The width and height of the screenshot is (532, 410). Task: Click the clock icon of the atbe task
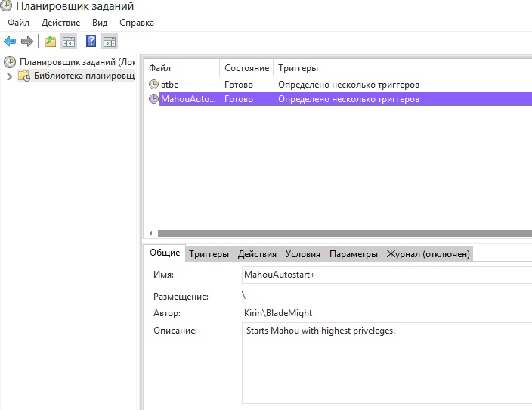click(x=153, y=84)
